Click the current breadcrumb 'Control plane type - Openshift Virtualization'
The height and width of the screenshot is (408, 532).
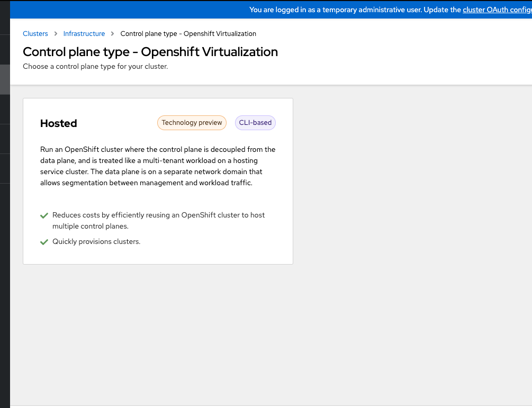(188, 33)
